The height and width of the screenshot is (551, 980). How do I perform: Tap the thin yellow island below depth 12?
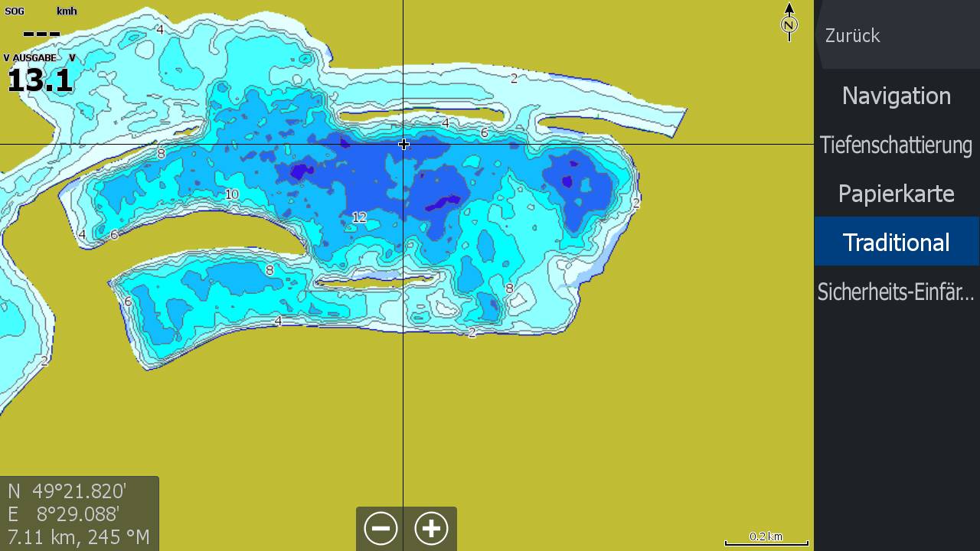[379, 281]
